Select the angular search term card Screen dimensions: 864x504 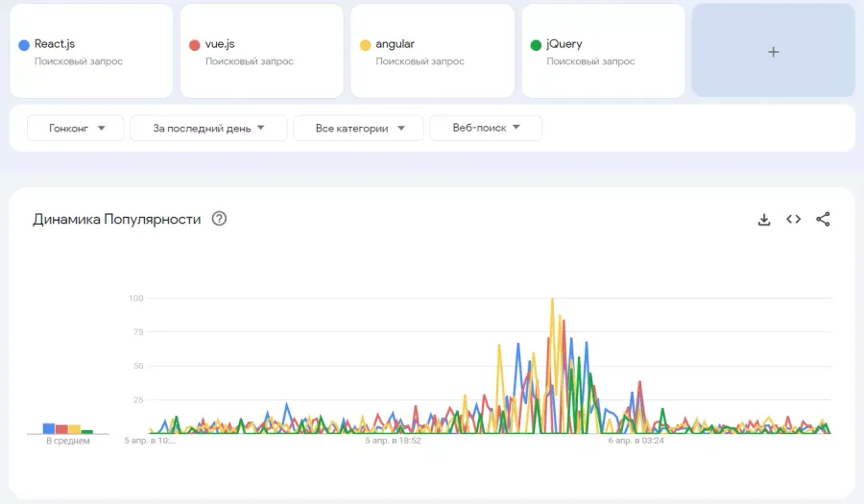[433, 51]
